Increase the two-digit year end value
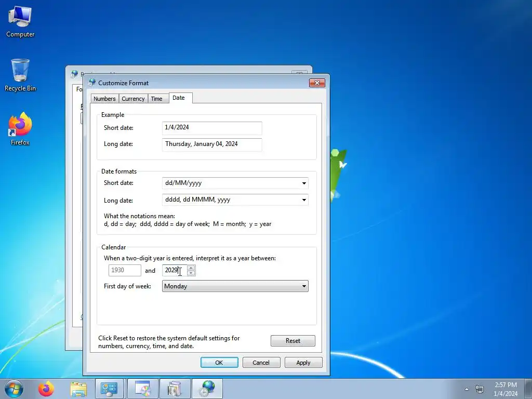The image size is (532, 399). [191, 268]
